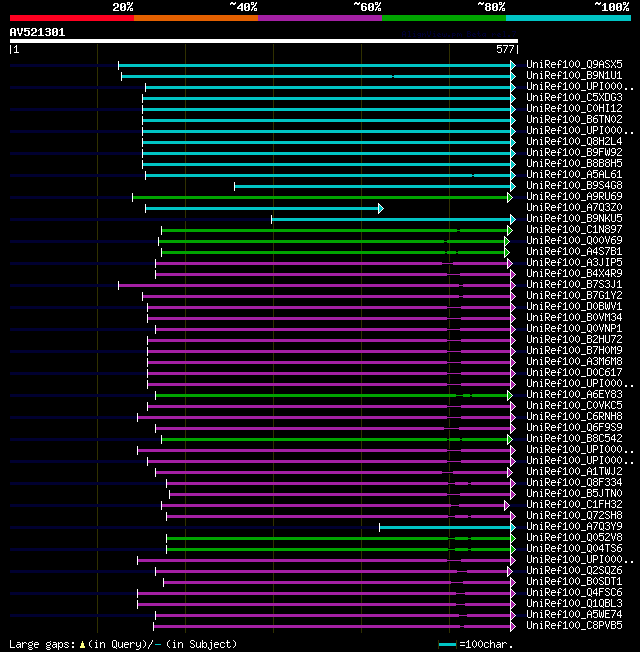Click the UniRef100_Q00V69 label

(574, 240)
